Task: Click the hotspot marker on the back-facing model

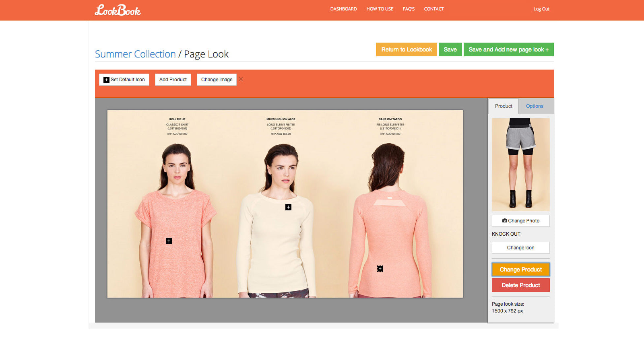Action: pos(380,268)
